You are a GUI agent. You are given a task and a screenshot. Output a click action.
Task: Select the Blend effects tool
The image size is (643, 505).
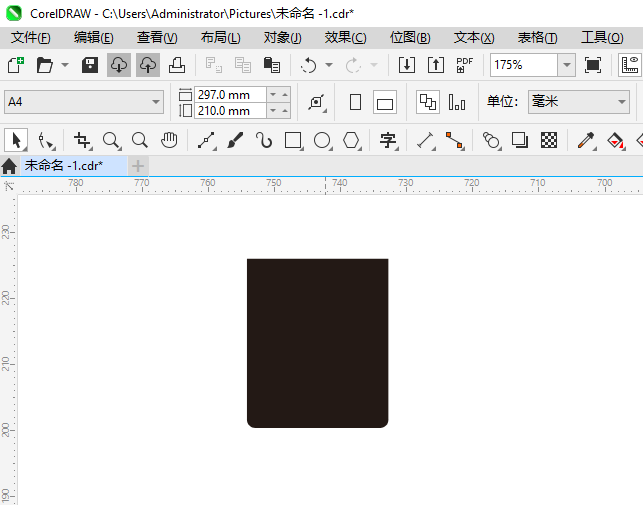491,140
